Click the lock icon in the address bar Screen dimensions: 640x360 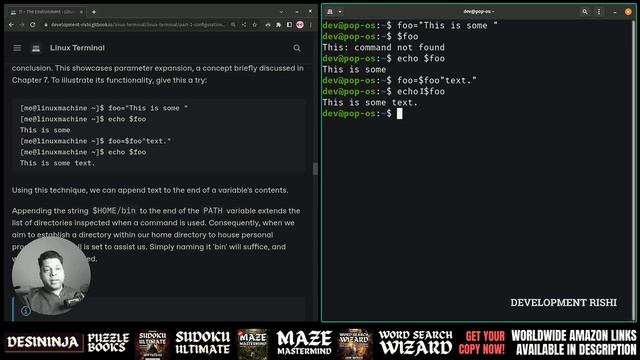click(x=46, y=25)
